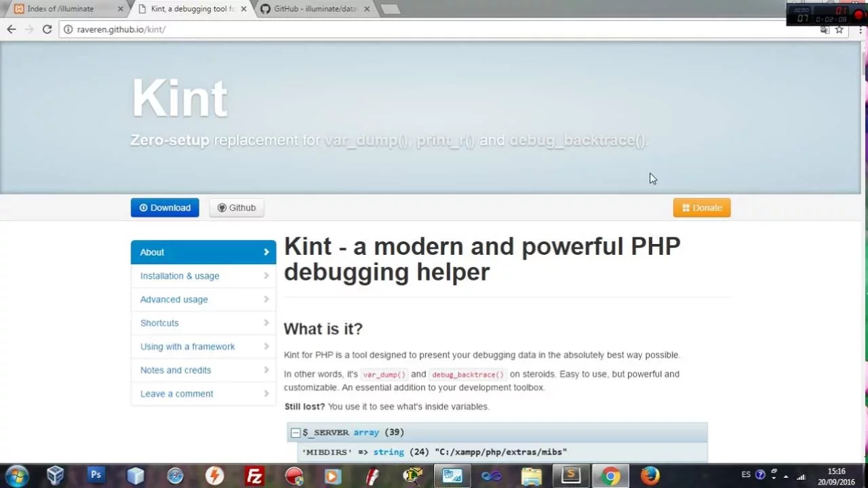The image size is (868, 488).
Task: Select About in the sidebar menu
Action: click(x=203, y=252)
